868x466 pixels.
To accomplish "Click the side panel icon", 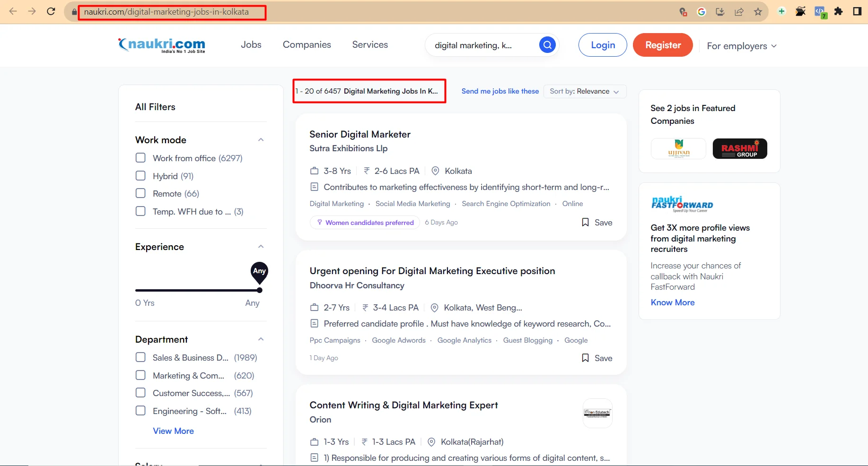I will point(857,11).
